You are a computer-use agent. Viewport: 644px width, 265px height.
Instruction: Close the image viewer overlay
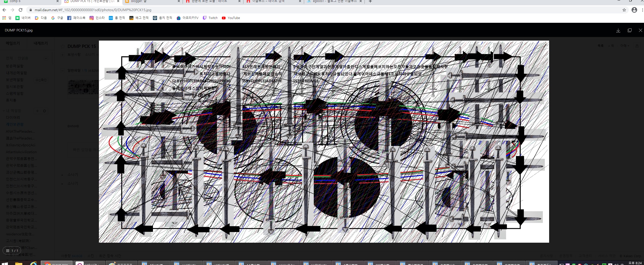click(640, 30)
